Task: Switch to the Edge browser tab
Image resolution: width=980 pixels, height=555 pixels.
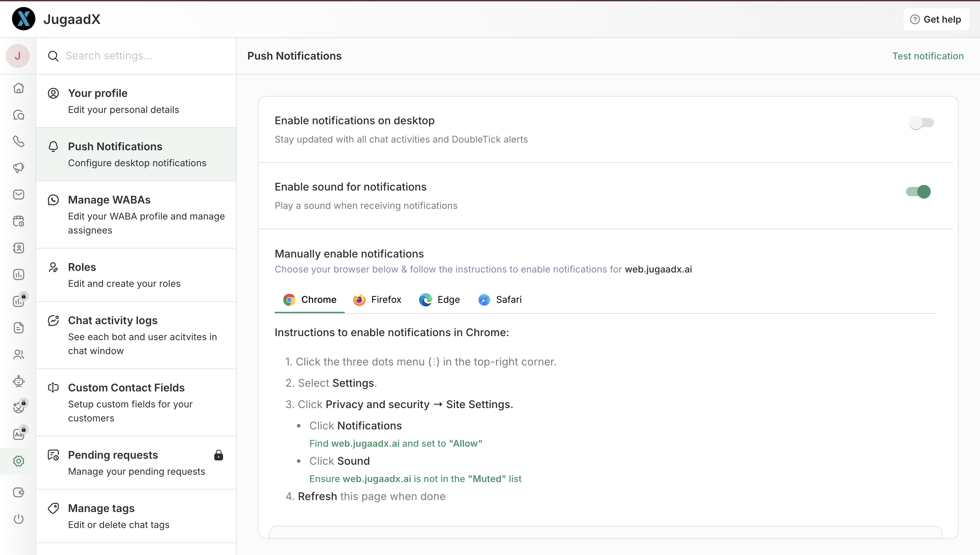Action: [439, 299]
